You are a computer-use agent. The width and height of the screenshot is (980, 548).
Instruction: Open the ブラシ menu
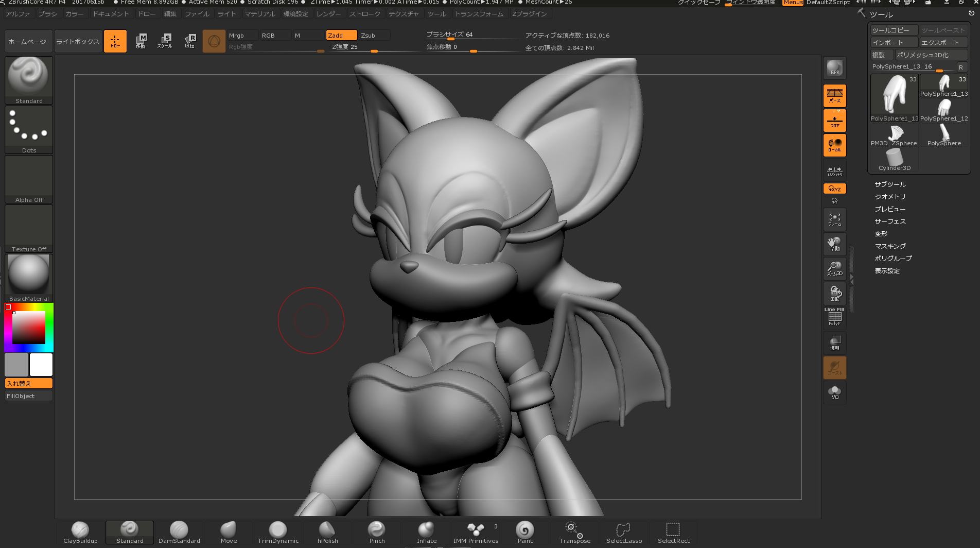[x=48, y=14]
